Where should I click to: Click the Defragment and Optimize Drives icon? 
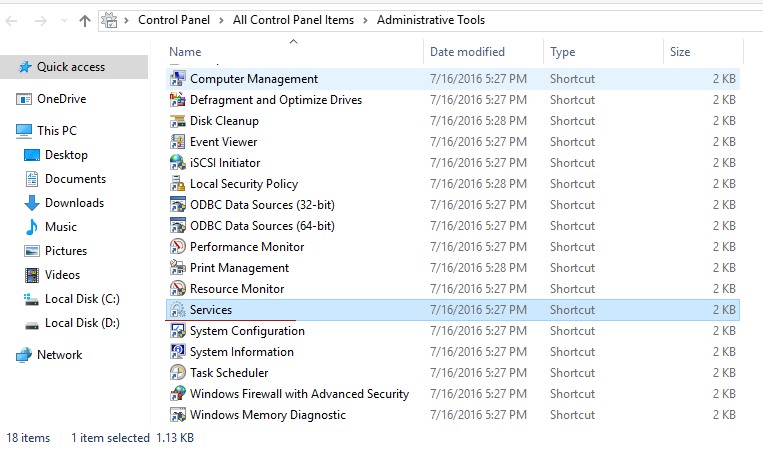[x=178, y=100]
